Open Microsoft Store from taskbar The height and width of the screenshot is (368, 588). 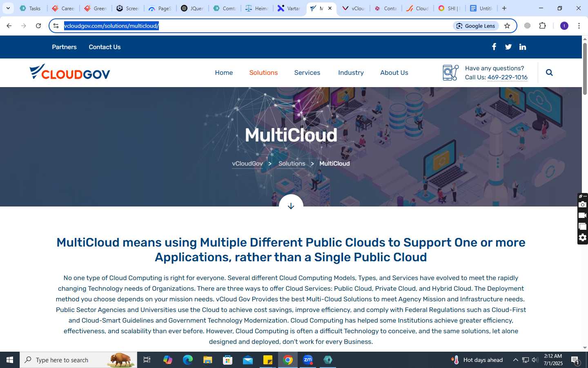coord(228,360)
